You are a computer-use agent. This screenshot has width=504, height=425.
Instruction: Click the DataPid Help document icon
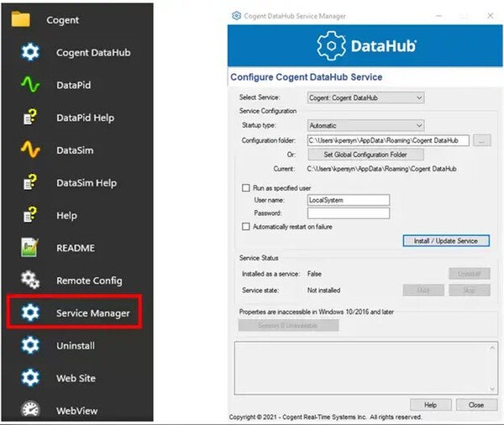pyautogui.click(x=30, y=117)
